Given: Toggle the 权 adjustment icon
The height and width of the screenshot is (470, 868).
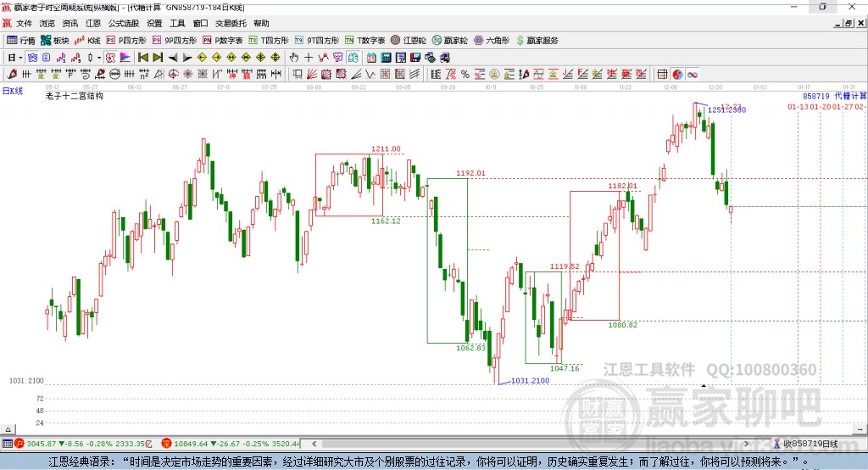Looking at the screenshot, I should [110, 58].
